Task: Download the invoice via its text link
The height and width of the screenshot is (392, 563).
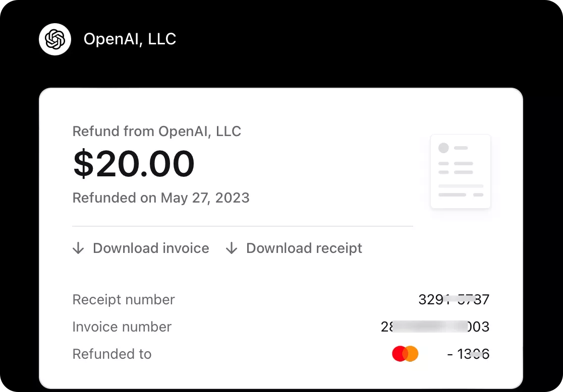Action: click(151, 248)
